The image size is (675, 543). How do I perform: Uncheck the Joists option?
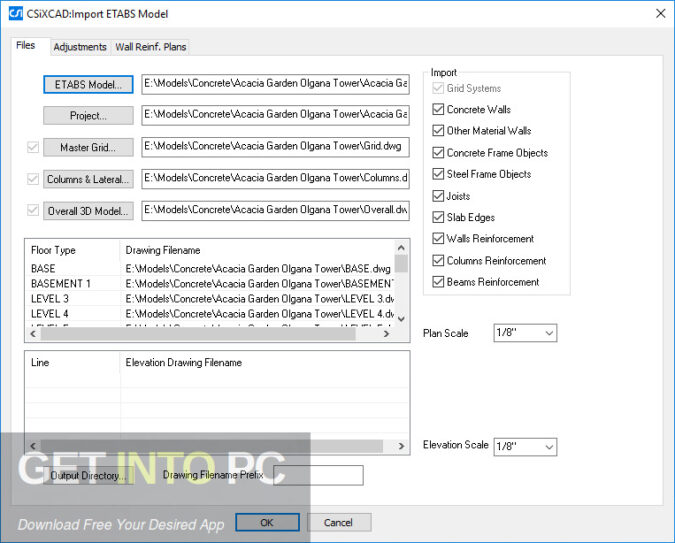(x=438, y=196)
